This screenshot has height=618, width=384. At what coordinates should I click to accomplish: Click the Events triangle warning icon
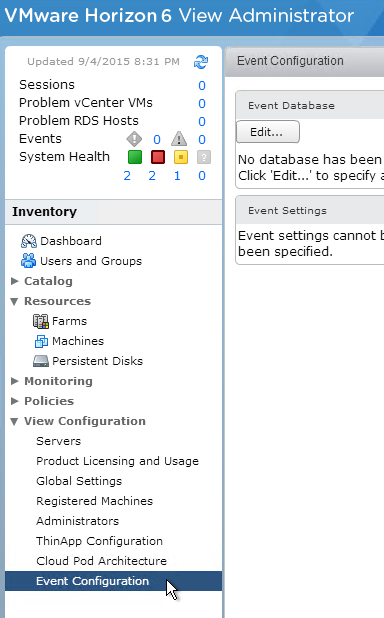pyautogui.click(x=179, y=139)
